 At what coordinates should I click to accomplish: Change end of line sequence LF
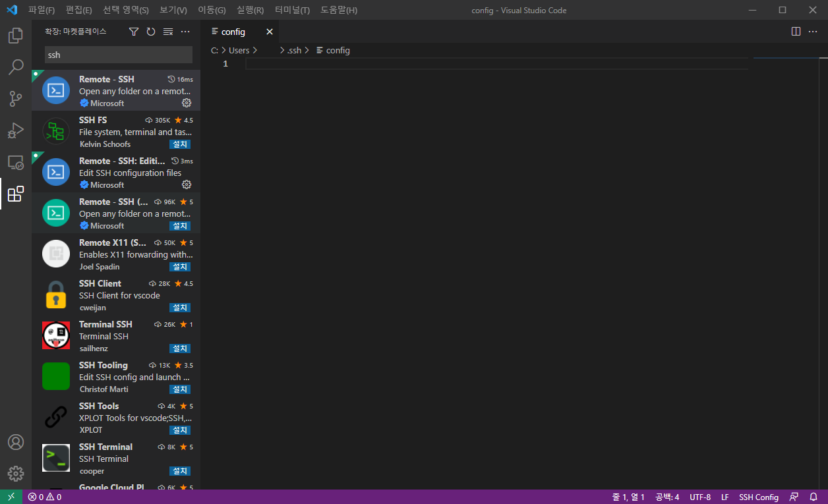click(725, 497)
